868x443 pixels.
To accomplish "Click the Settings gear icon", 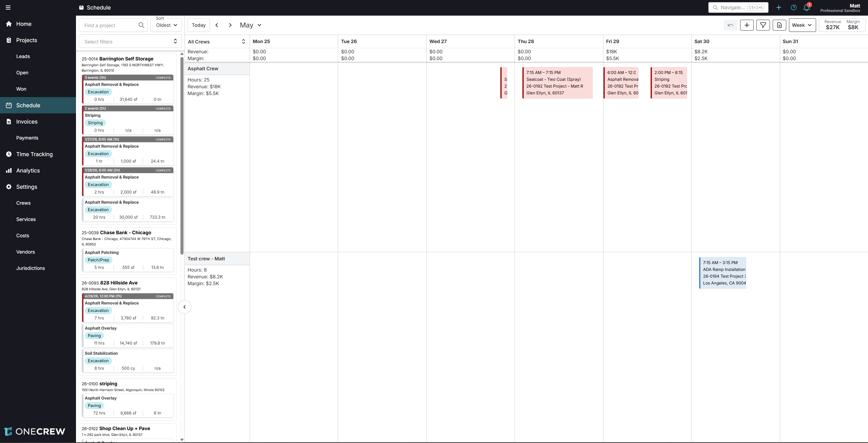I will point(9,187).
